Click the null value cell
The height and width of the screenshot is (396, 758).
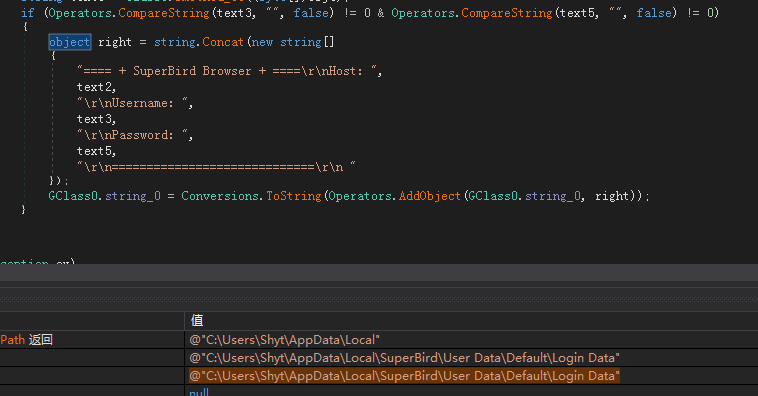199,392
